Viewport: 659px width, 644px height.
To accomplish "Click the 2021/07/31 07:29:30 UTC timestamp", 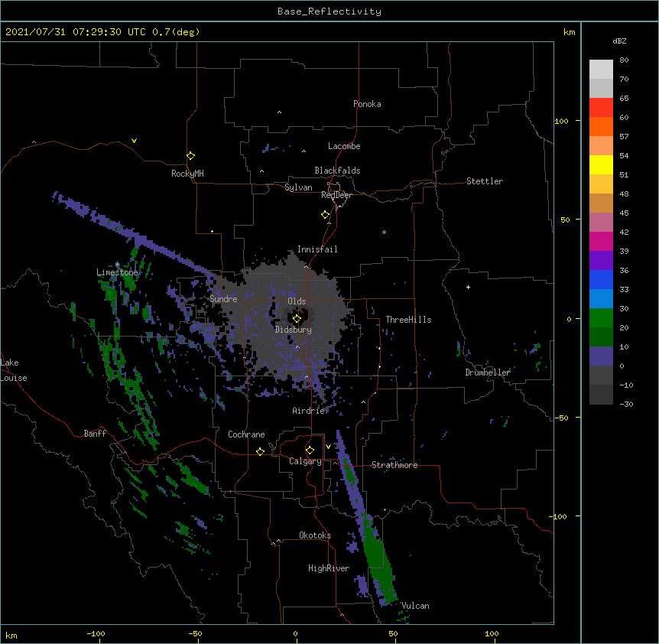I will (76, 32).
